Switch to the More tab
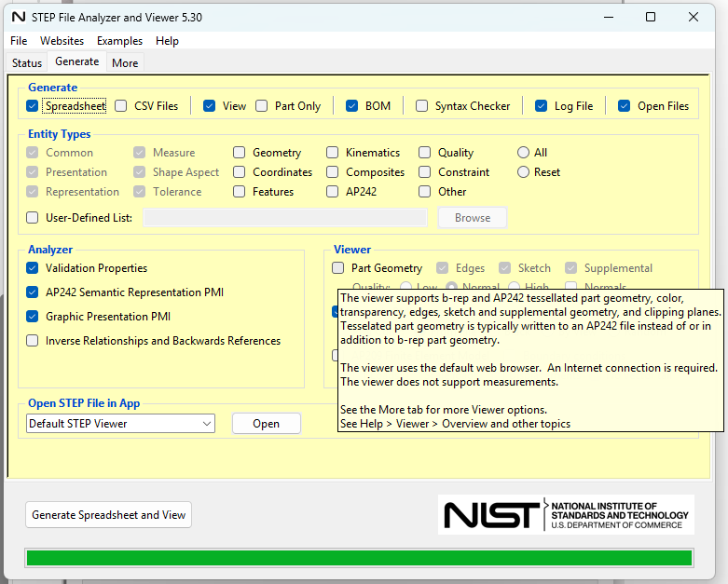Screen dimensions: 728x584 [x=124, y=63]
